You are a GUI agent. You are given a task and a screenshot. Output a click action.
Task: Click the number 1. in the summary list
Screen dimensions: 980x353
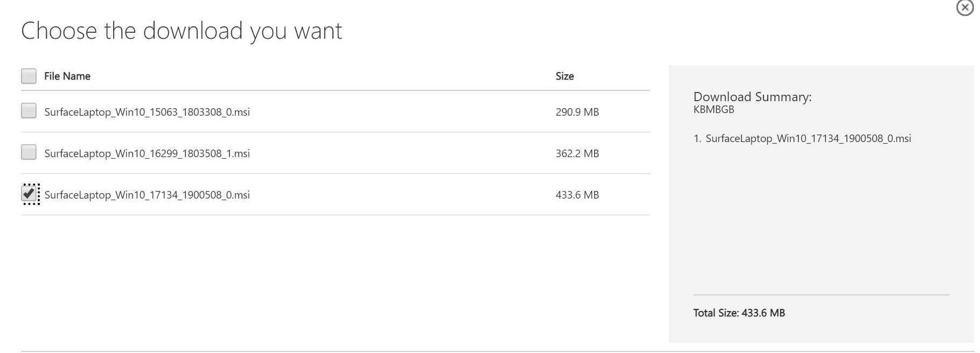pyautogui.click(x=697, y=138)
